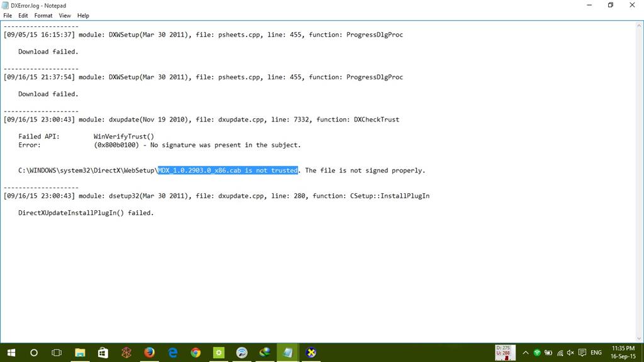This screenshot has height=362, width=644.
Task: Click the 'DXCheckTrust' function name
Action: (x=376, y=120)
